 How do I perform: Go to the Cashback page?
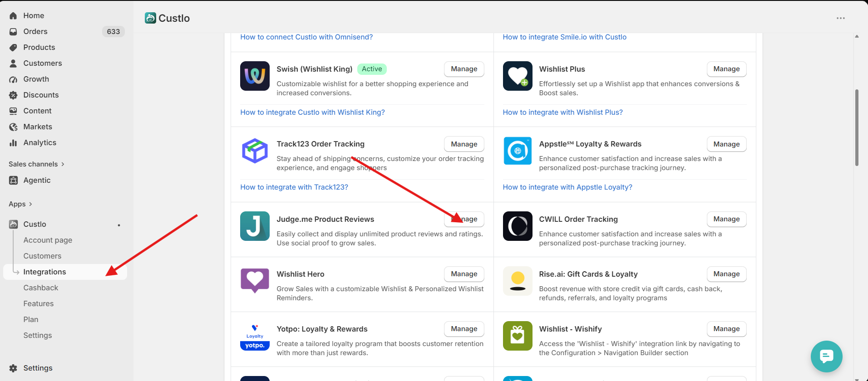pyautogui.click(x=41, y=288)
